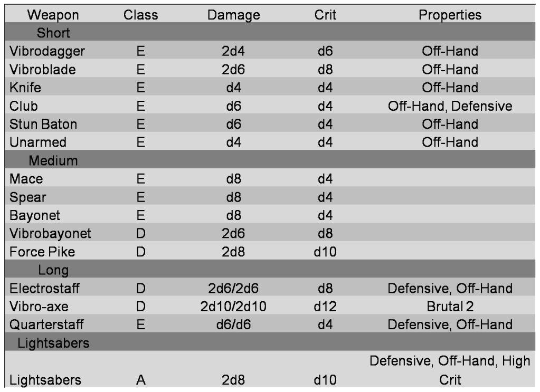Click the Lightsabers class A cell
540x392 pixels.
140,380
